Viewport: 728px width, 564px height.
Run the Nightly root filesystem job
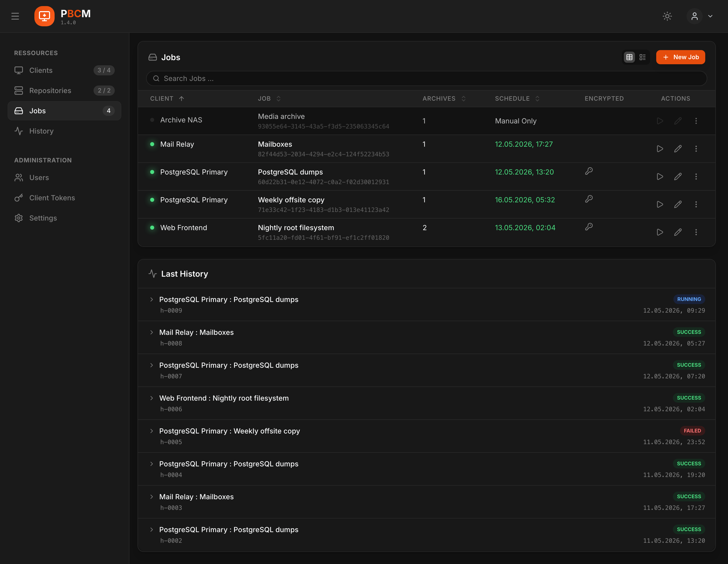pyautogui.click(x=660, y=232)
